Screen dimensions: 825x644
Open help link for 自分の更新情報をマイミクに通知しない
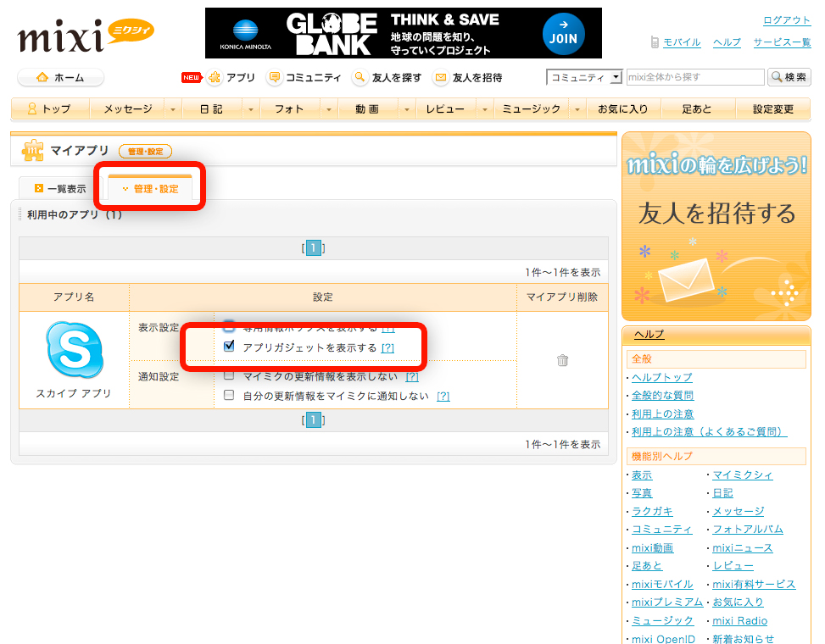pyautogui.click(x=443, y=397)
